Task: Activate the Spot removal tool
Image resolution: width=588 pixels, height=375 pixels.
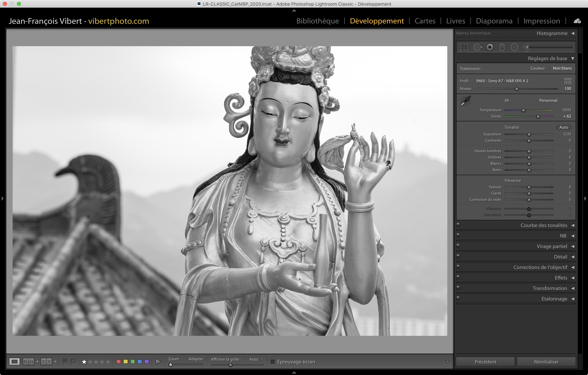Action: [477, 47]
